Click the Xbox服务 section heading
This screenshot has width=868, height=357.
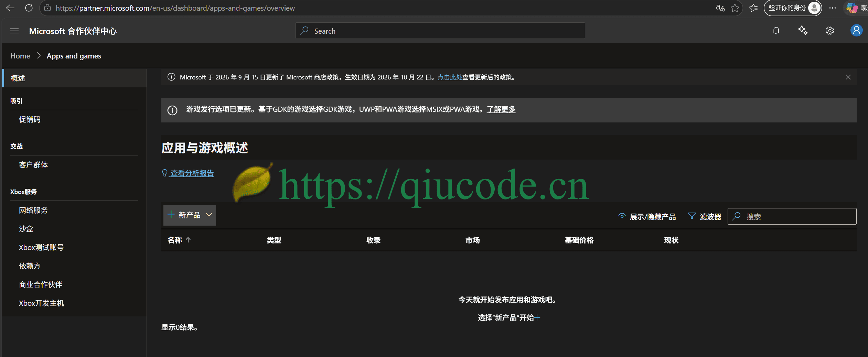coord(23,192)
